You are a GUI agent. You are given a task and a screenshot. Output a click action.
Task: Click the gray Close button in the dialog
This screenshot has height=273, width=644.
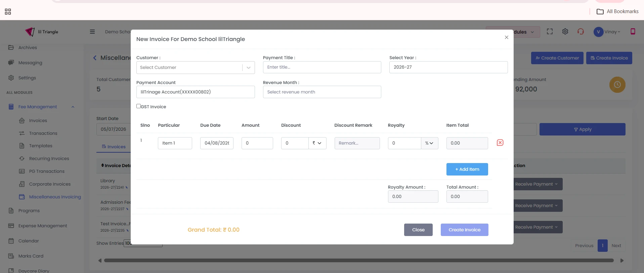click(418, 230)
